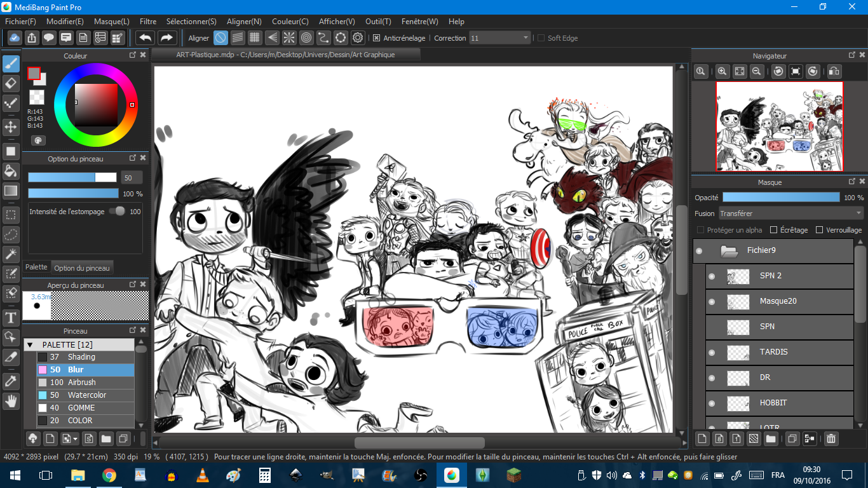Collapse the PALETTE [12] brush group

tap(30, 344)
